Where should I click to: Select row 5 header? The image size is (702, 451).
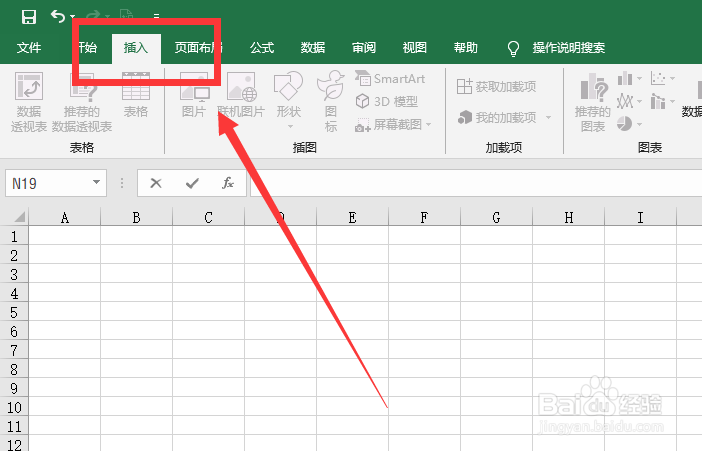coord(14,312)
